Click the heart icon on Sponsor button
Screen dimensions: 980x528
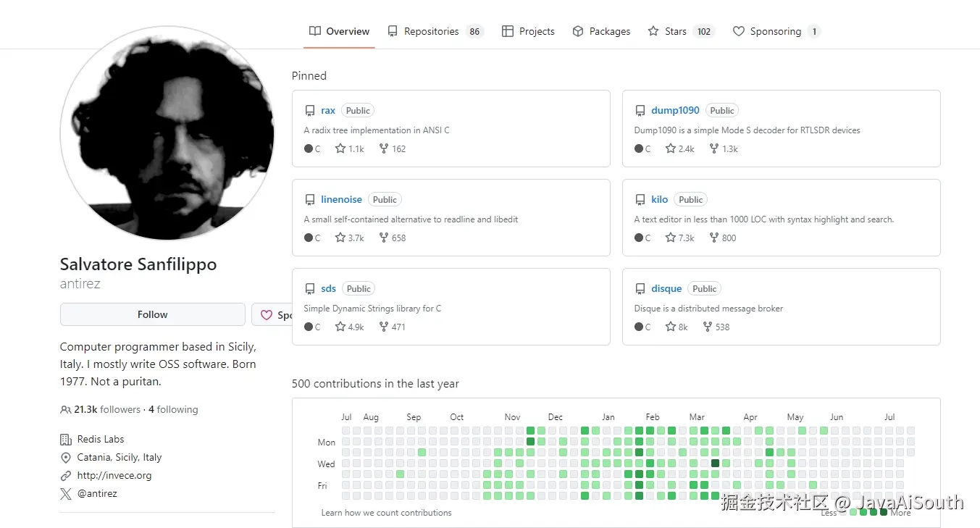point(267,315)
